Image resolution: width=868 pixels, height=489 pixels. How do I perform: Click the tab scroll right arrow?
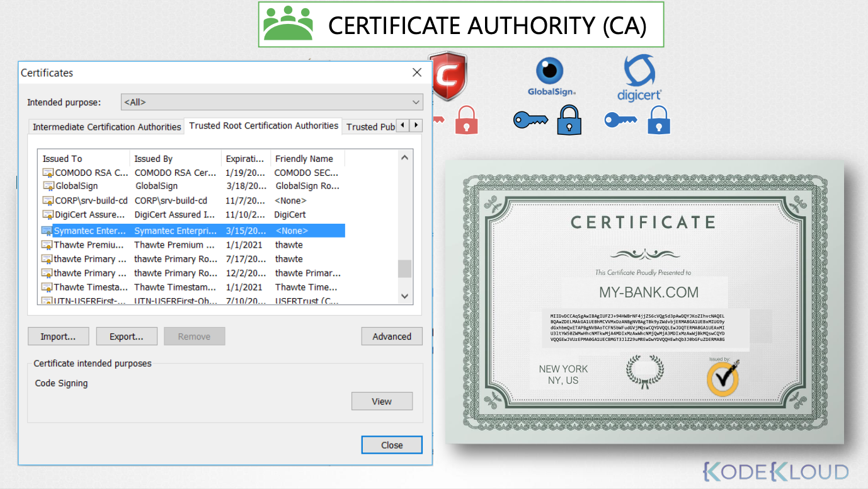click(x=416, y=125)
